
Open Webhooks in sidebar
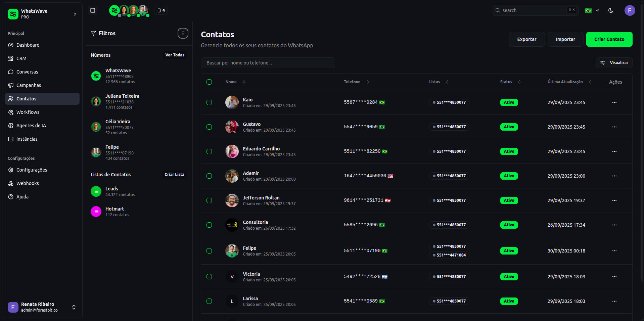(x=42, y=183)
